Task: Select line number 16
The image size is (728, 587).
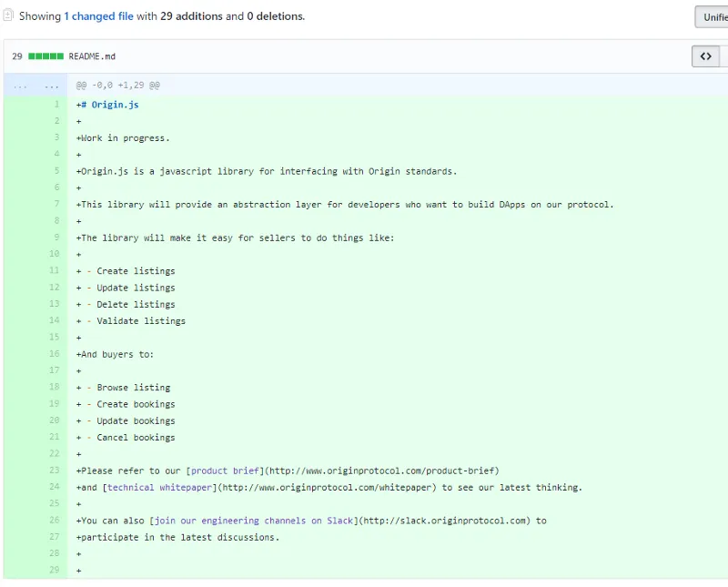Action: [x=55, y=353]
